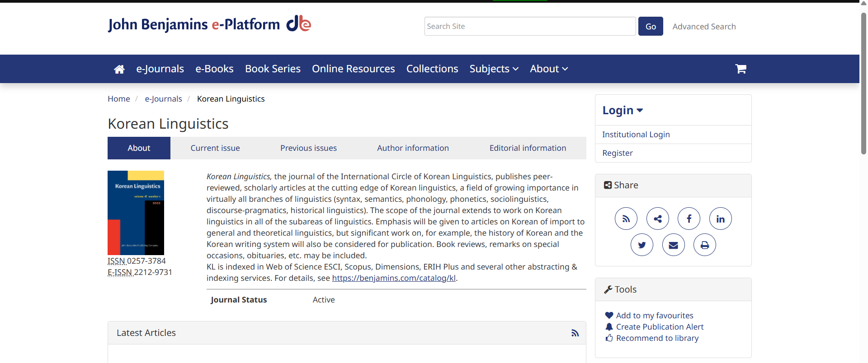Click the Latest Articles heading
Image resolution: width=868 pixels, height=363 pixels.
pos(146,333)
